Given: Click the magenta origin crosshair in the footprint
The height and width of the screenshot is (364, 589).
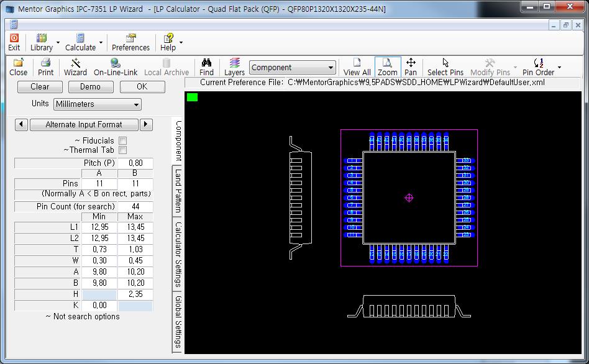Looking at the screenshot, I should (409, 198).
